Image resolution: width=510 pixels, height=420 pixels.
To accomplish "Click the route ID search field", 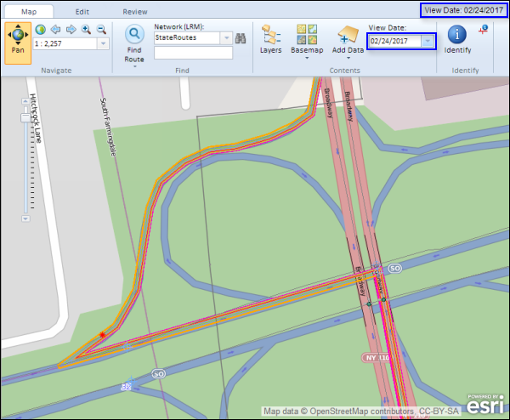I will coord(193,53).
